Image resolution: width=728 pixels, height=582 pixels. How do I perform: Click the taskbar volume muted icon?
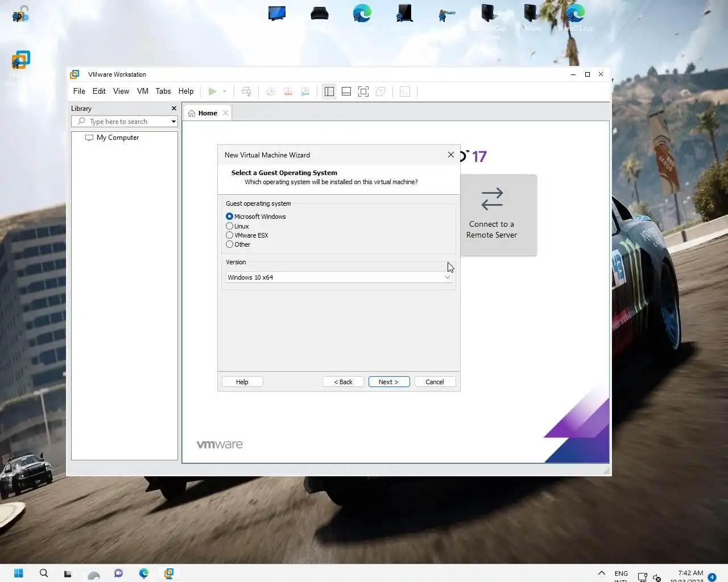657,577
